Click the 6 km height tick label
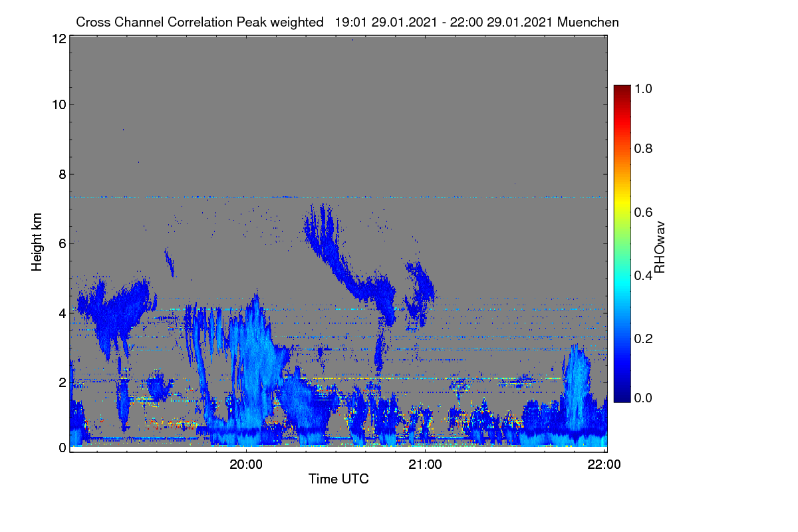The height and width of the screenshot is (532, 798). tap(63, 243)
